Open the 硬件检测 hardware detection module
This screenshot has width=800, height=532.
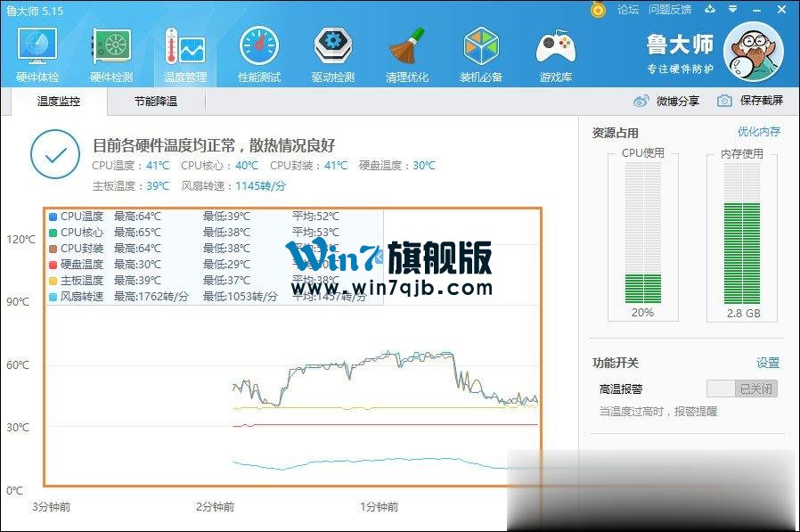point(111,55)
